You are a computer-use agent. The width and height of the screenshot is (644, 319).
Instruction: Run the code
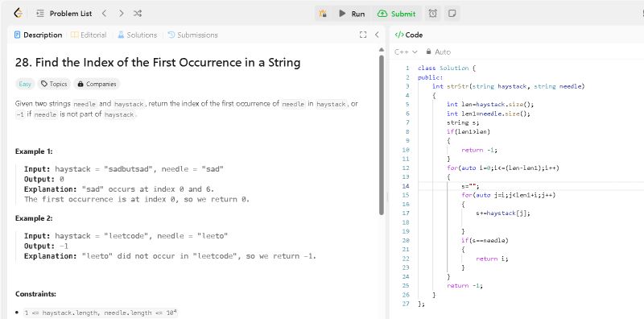coord(352,14)
